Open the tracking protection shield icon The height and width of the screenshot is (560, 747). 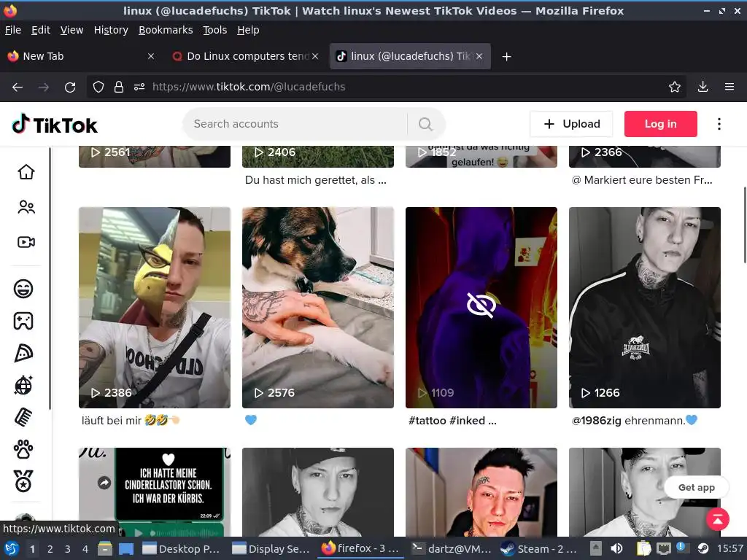point(98,87)
